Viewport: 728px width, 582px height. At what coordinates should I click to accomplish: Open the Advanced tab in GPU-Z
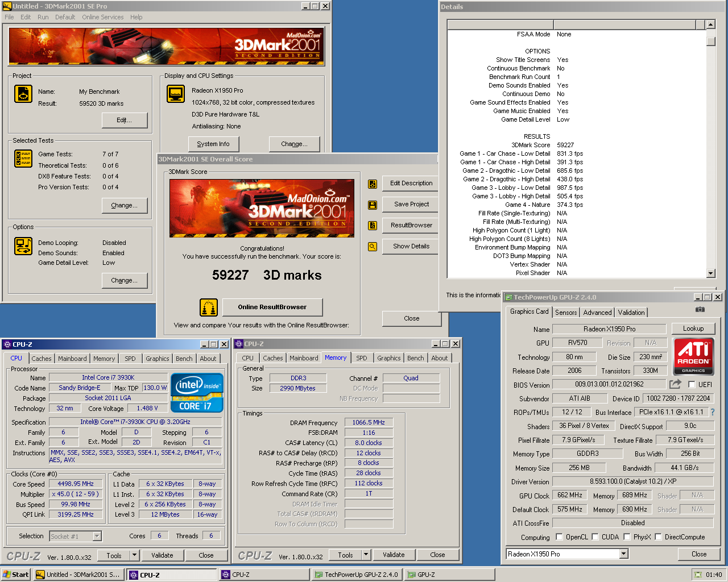click(x=598, y=313)
